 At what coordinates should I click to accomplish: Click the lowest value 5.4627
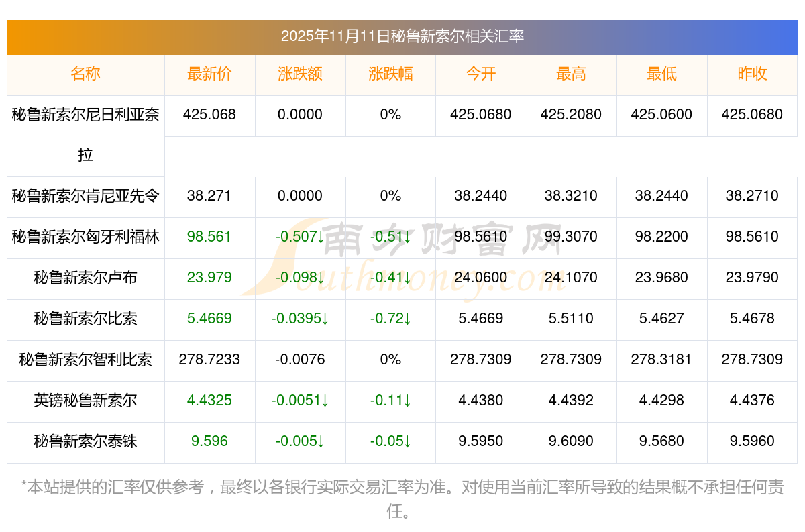(661, 319)
